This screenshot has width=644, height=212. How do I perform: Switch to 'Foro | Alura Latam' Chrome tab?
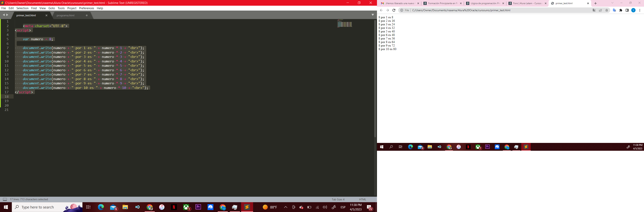tap(528, 3)
